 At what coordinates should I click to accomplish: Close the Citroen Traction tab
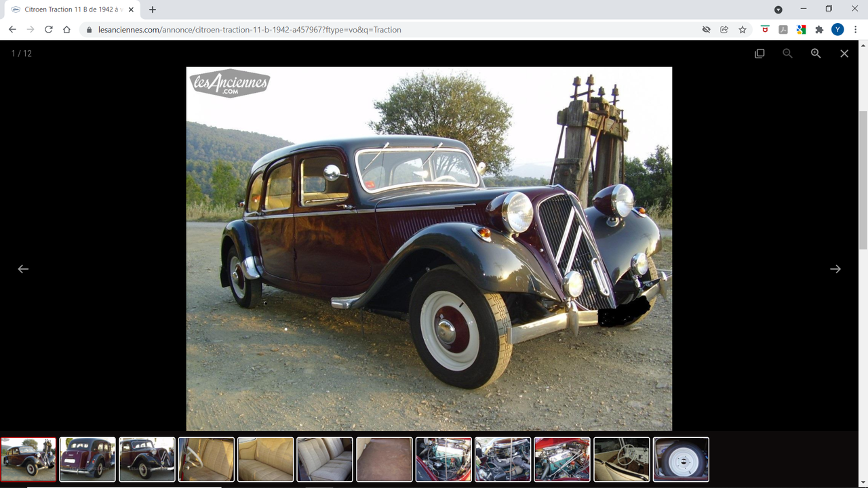point(131,10)
